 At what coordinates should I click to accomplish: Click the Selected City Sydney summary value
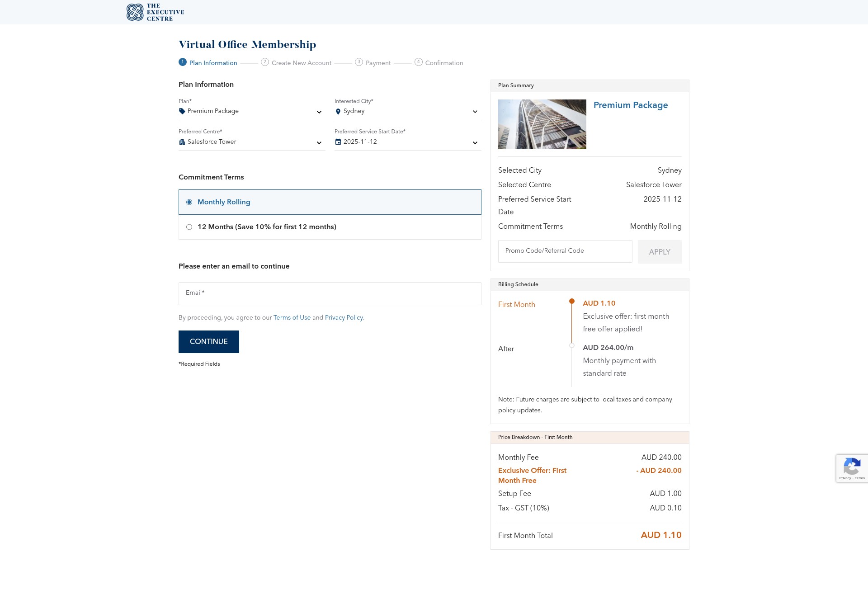coord(670,170)
